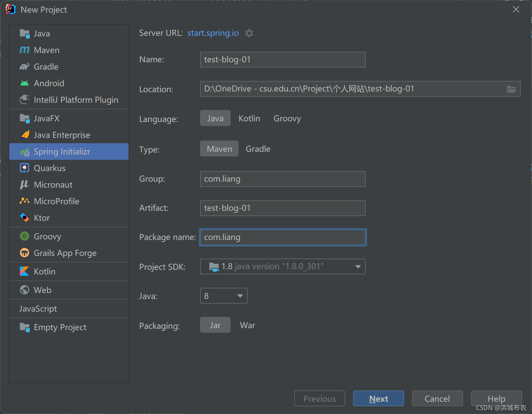Close the New Project dialog
Viewport: 532px width, 414px height.
[x=516, y=9]
